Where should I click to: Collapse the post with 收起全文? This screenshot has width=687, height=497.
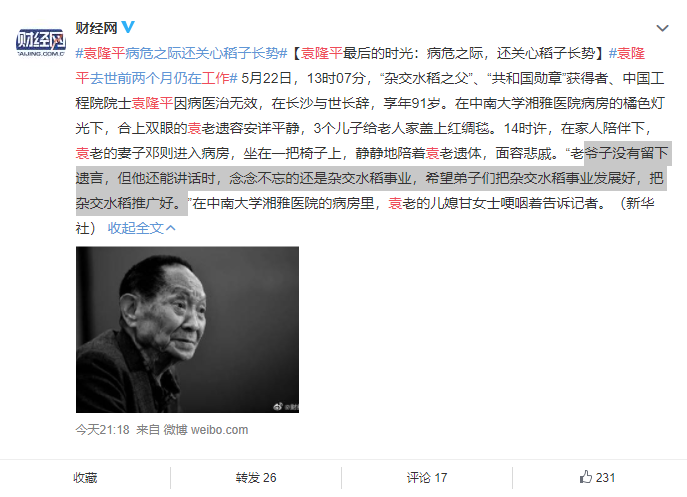pos(136,228)
